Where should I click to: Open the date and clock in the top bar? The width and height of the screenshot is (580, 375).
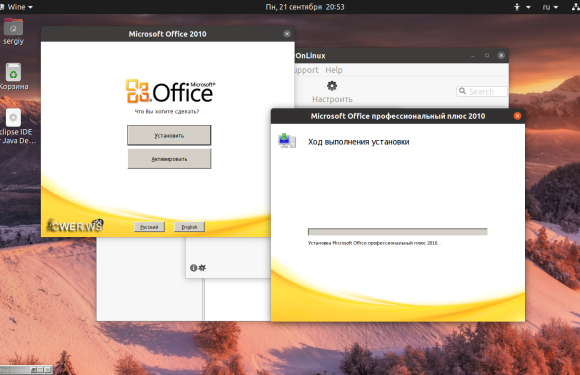click(305, 7)
